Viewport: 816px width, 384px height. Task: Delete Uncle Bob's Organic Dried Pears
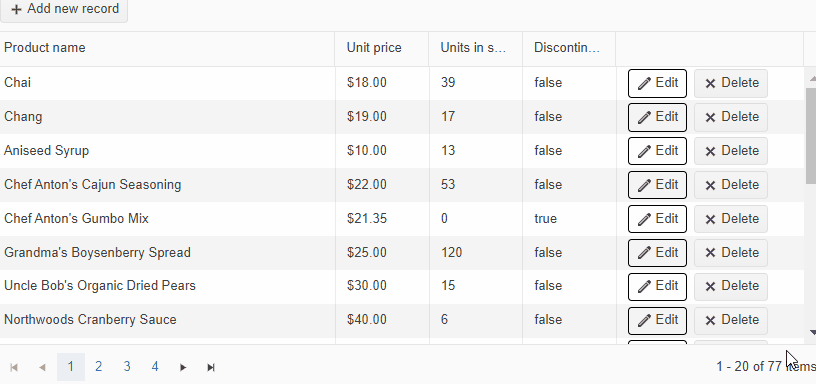pos(731,287)
